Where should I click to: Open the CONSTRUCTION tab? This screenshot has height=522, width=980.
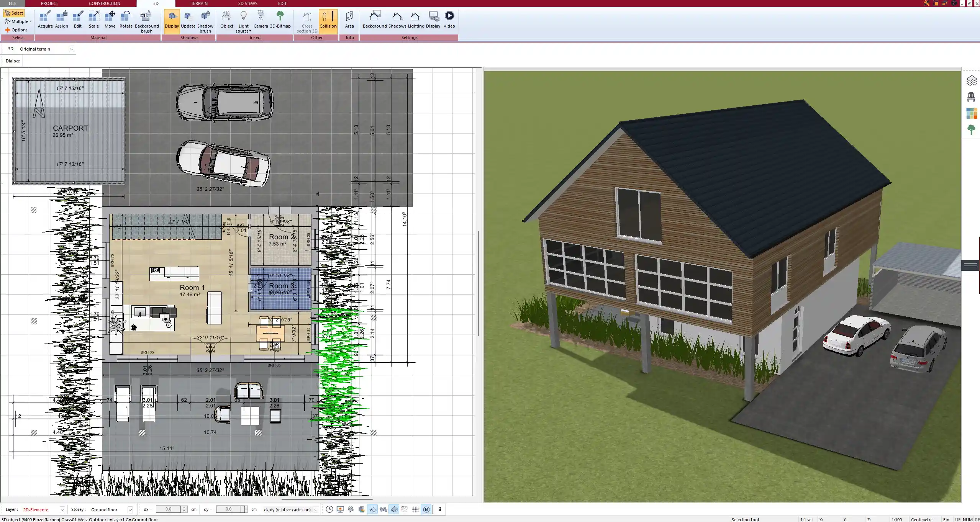[105, 3]
